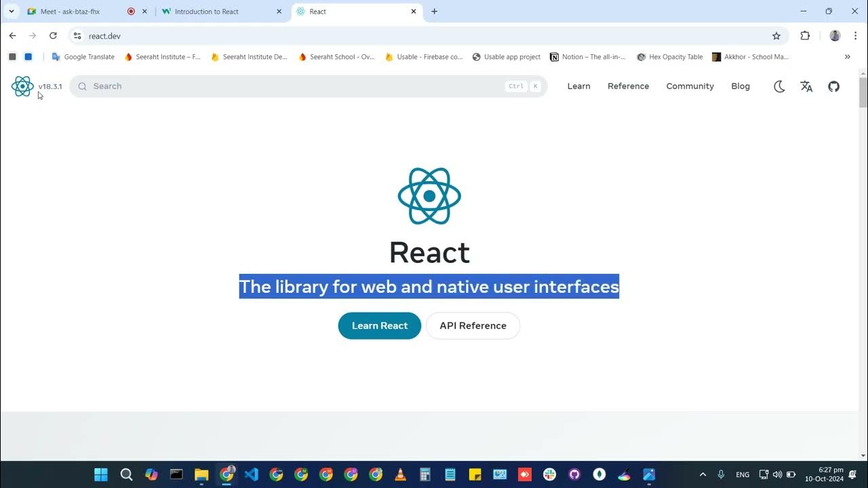Click the v18.3.1 version label

[50, 87]
